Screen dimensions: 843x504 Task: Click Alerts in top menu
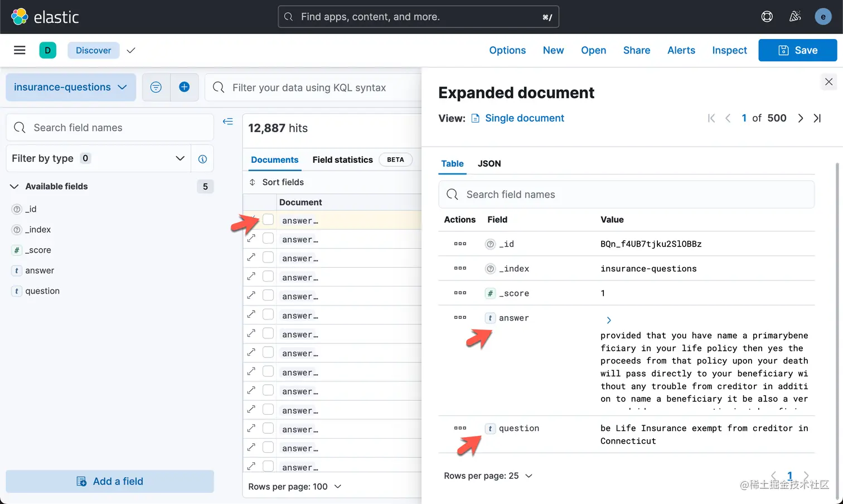[x=681, y=50]
